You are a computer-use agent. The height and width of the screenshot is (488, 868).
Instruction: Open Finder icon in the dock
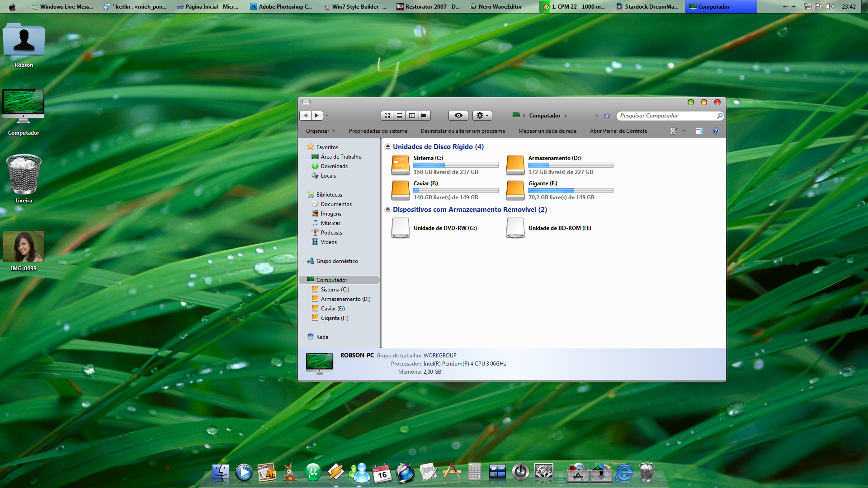coord(221,473)
